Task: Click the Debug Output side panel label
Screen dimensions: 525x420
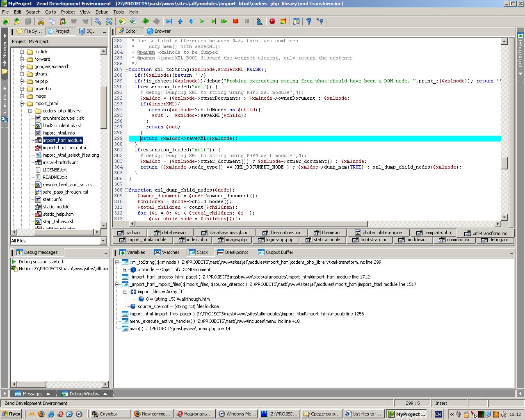Action: pyautogui.click(x=520, y=53)
